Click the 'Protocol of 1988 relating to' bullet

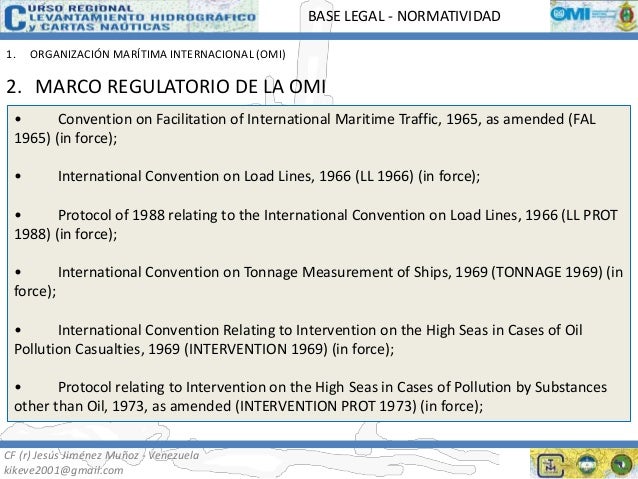[x=316, y=224]
